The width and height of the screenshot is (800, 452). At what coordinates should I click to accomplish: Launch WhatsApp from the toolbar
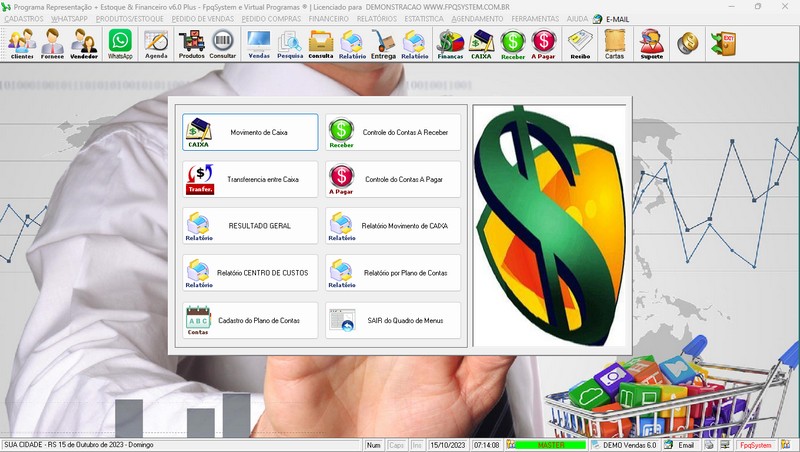tap(120, 44)
